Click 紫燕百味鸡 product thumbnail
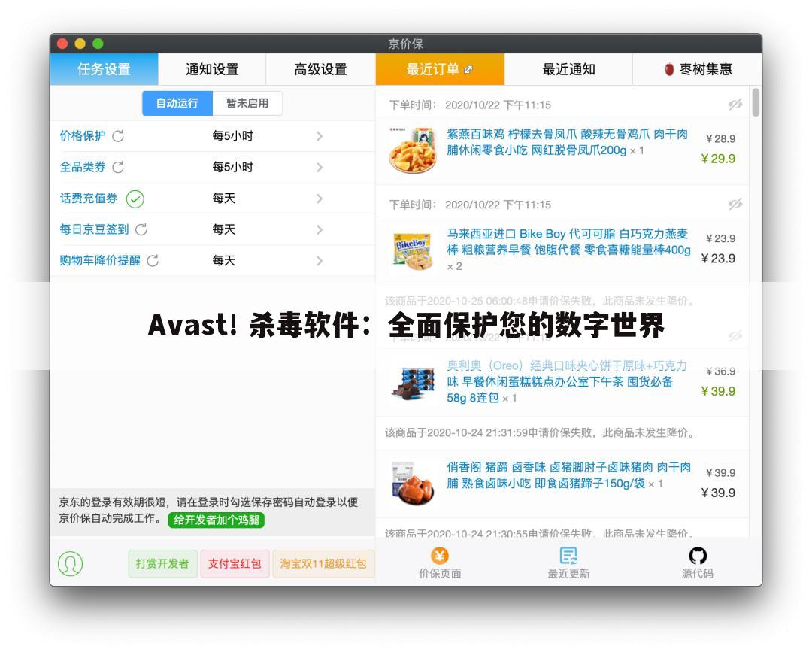 coord(412,150)
